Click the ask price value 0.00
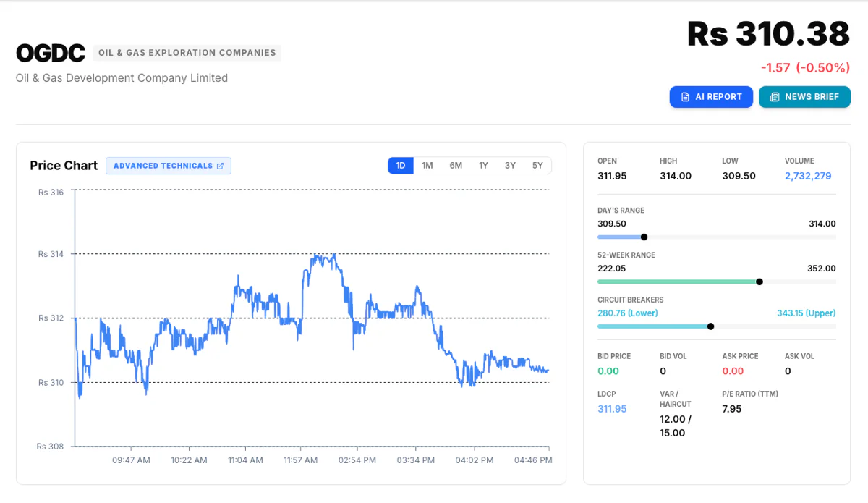 pyautogui.click(x=733, y=371)
